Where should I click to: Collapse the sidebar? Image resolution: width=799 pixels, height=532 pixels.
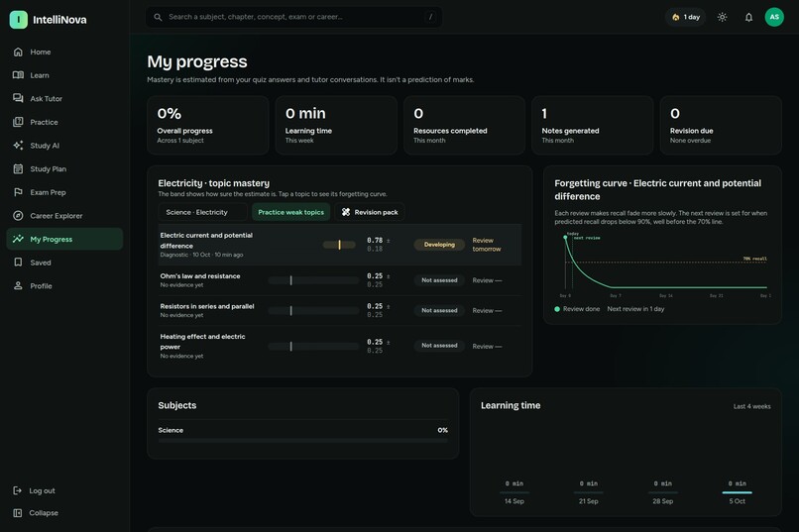64,513
